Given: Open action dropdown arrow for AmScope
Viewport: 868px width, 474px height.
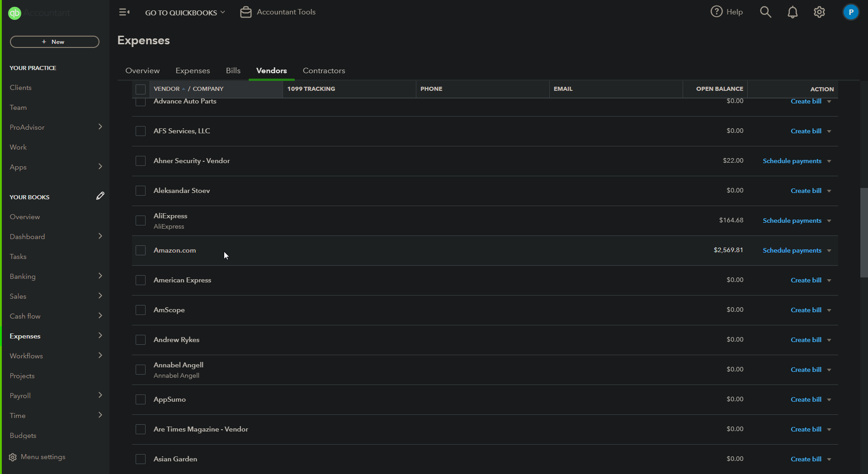Looking at the screenshot, I should pos(829,310).
